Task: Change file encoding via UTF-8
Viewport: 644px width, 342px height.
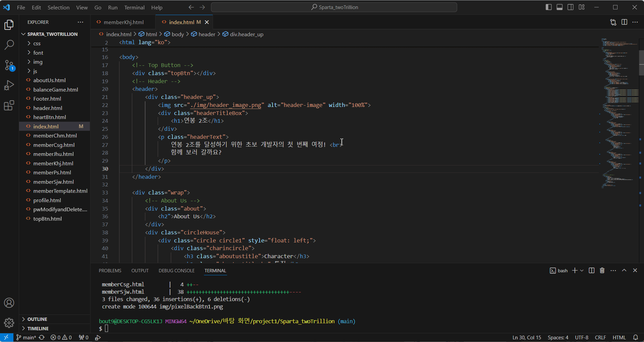Action: point(582,338)
